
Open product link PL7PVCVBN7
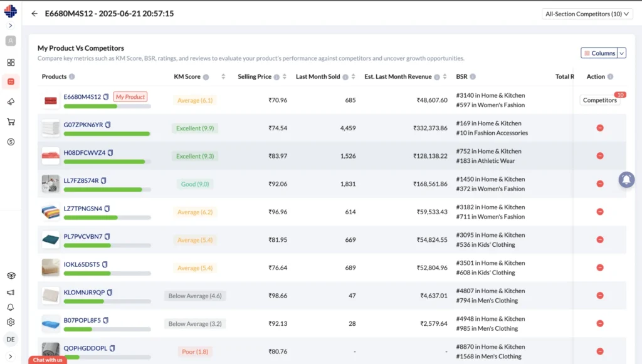(x=83, y=236)
